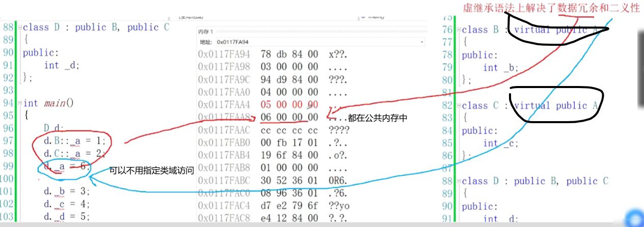Collapse the int main() outline at line 94

pos(20,103)
